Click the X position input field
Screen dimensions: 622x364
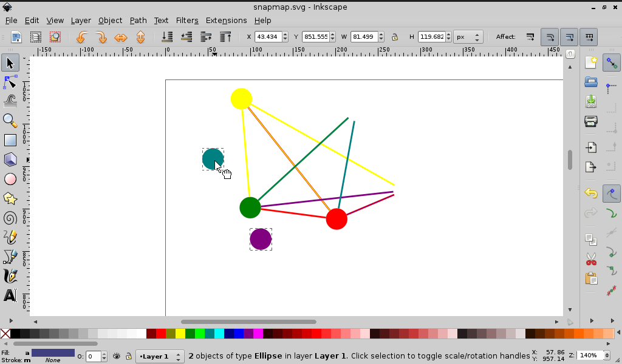(267, 37)
